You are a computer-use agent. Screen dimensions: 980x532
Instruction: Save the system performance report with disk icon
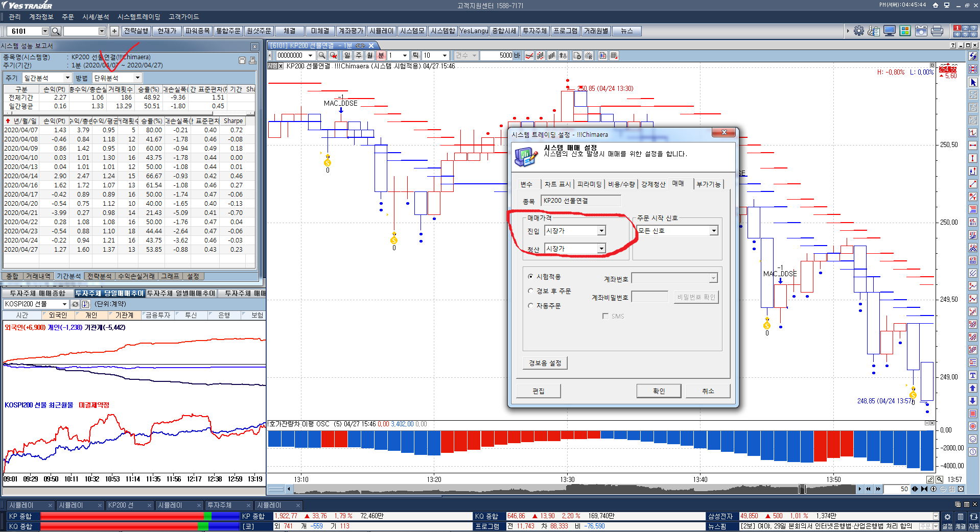click(242, 60)
